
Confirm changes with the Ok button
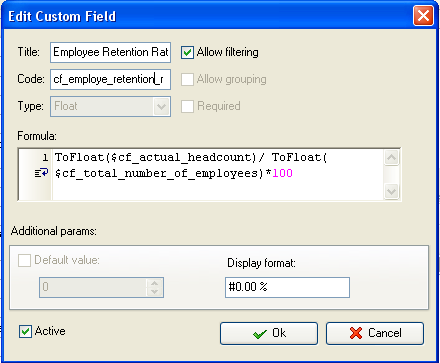tap(269, 333)
